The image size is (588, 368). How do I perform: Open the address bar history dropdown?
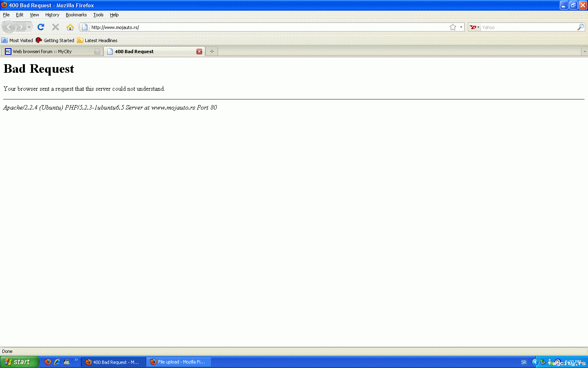[x=461, y=27]
